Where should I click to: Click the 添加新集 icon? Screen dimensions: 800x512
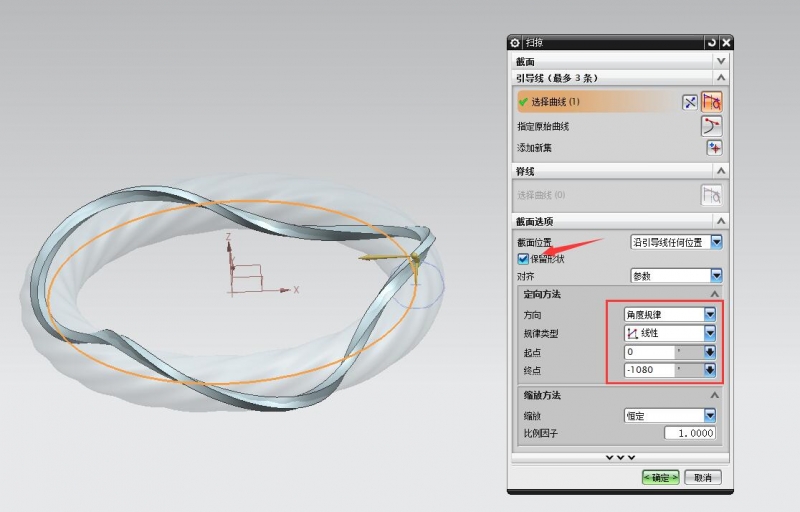(x=714, y=148)
